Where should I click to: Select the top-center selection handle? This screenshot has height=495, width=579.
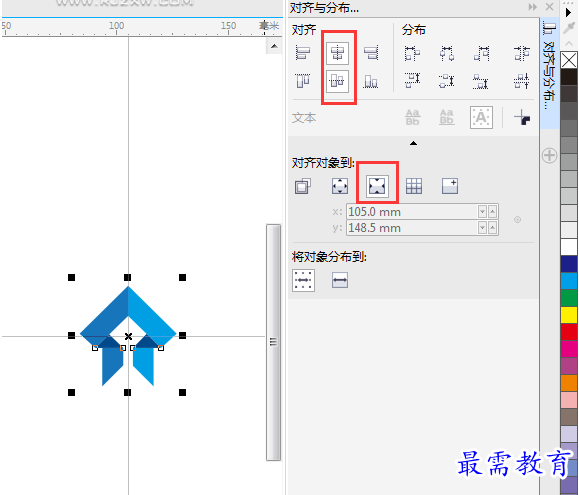[x=127, y=277]
